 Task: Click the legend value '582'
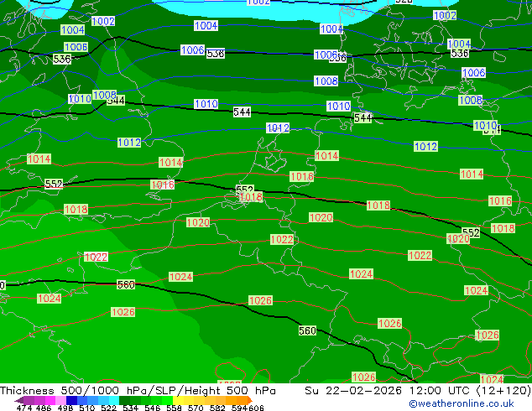coord(217,408)
